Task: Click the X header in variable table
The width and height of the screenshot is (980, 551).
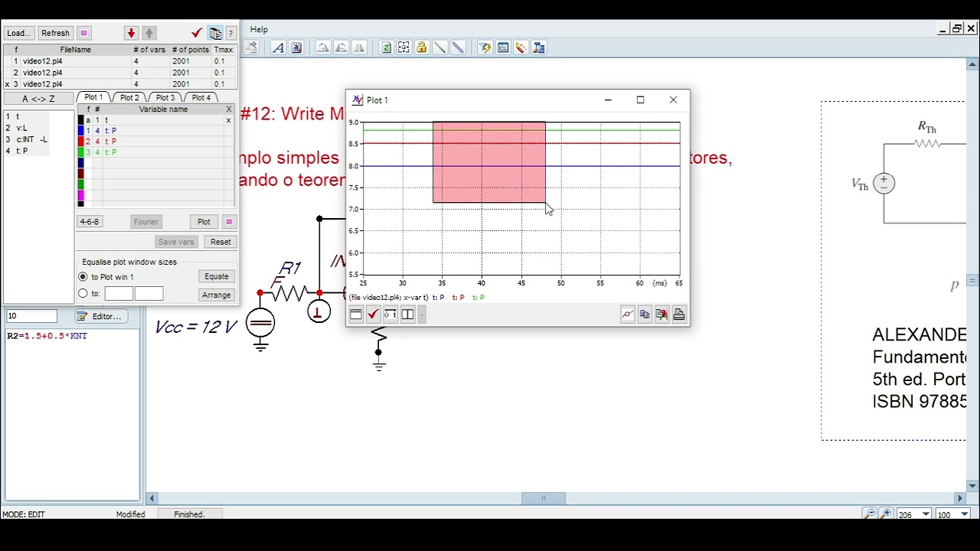Action: coord(228,109)
